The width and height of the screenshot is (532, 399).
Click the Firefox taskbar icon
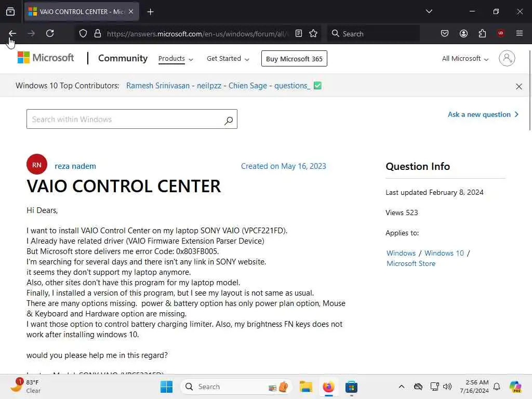(x=328, y=387)
